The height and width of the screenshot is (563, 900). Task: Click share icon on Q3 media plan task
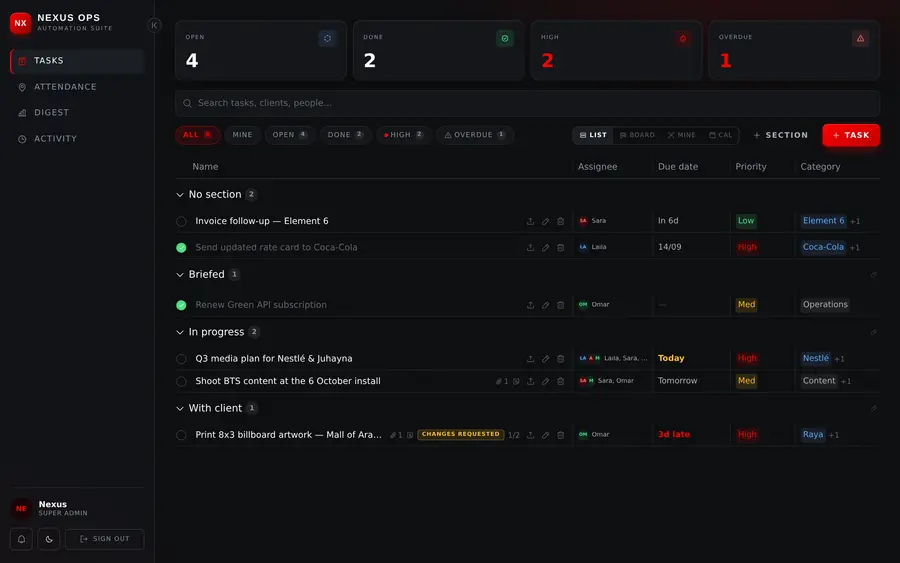coord(530,359)
